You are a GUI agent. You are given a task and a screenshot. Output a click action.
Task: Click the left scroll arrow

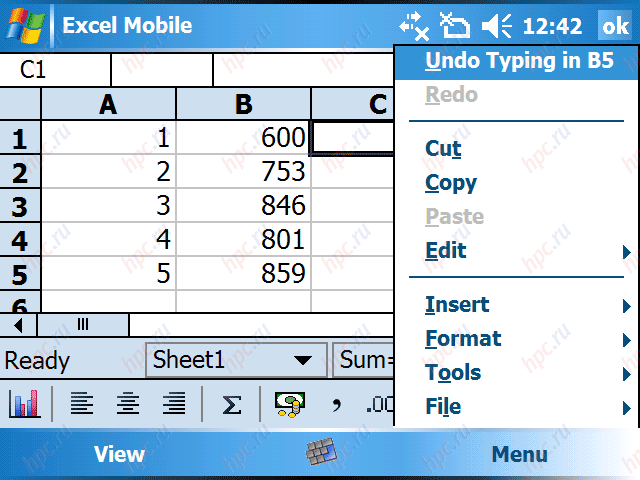pos(18,325)
